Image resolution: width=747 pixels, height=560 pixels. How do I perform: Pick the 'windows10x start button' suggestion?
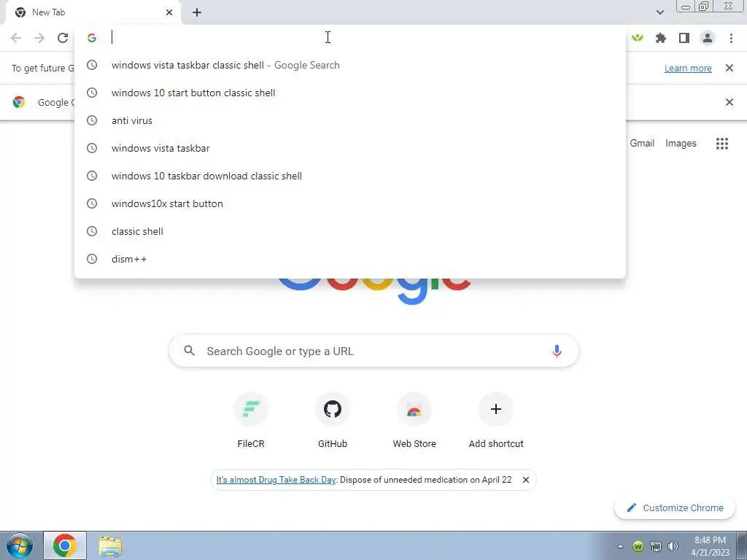(x=349, y=203)
